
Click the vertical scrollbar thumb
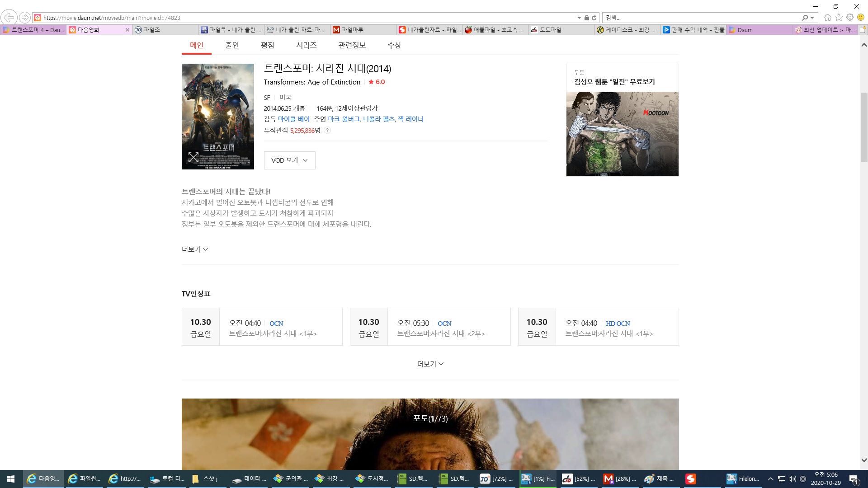864,127
